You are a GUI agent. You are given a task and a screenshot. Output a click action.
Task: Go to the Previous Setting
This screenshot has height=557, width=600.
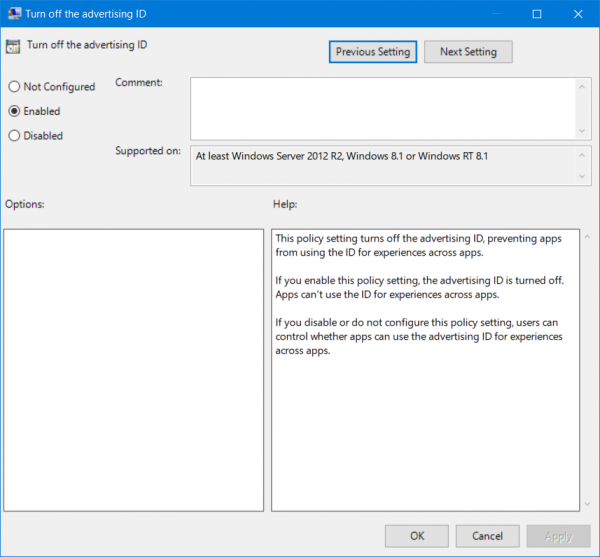(373, 52)
